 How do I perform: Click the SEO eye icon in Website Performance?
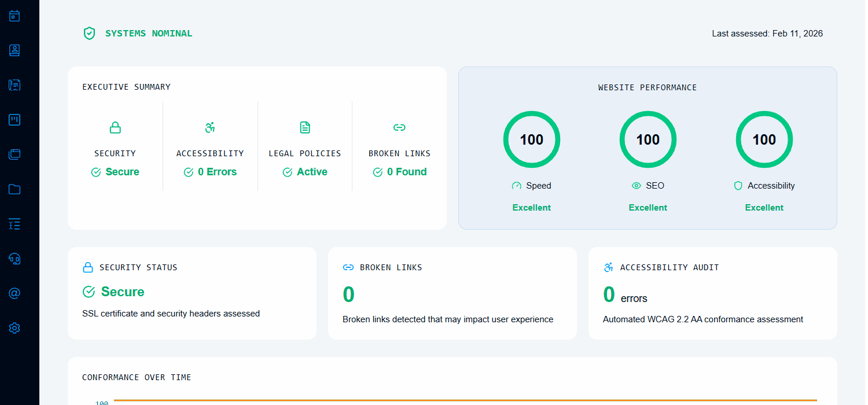635,186
